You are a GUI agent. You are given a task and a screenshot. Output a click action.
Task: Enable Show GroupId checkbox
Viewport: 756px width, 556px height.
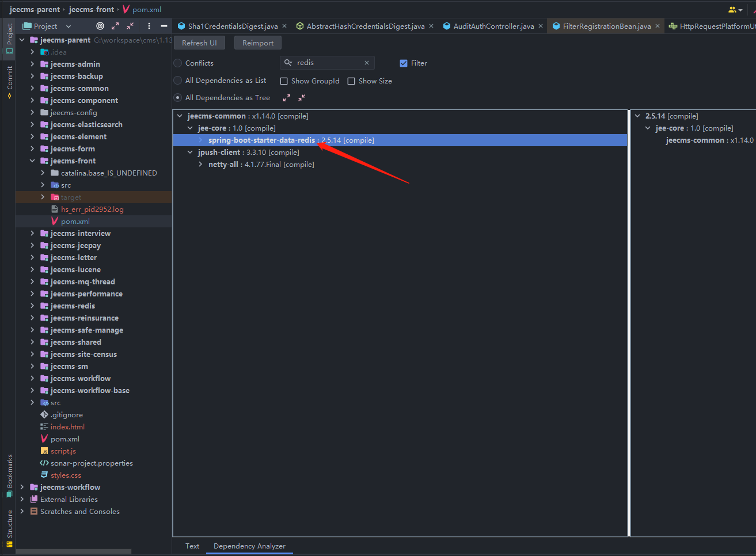(x=284, y=81)
